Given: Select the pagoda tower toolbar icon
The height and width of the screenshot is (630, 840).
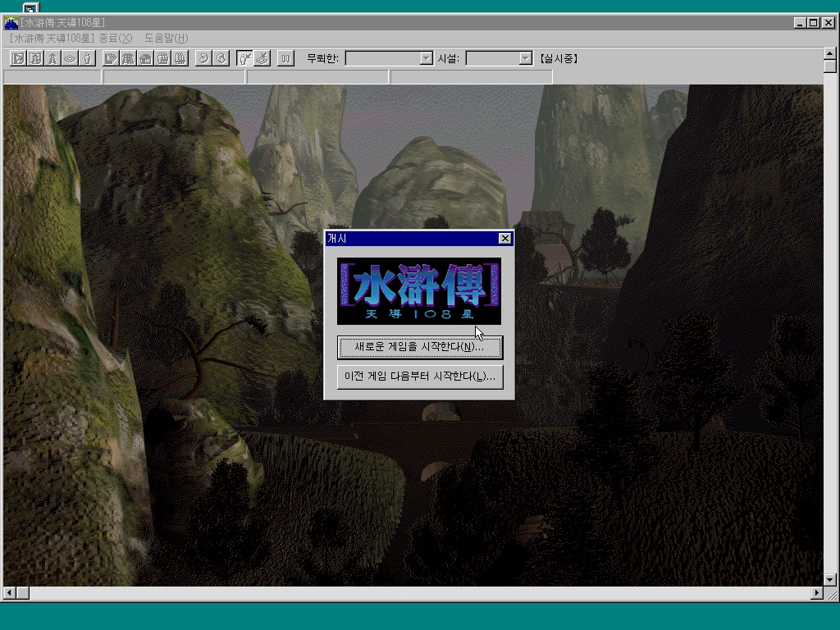Looking at the screenshot, I should click(53, 58).
